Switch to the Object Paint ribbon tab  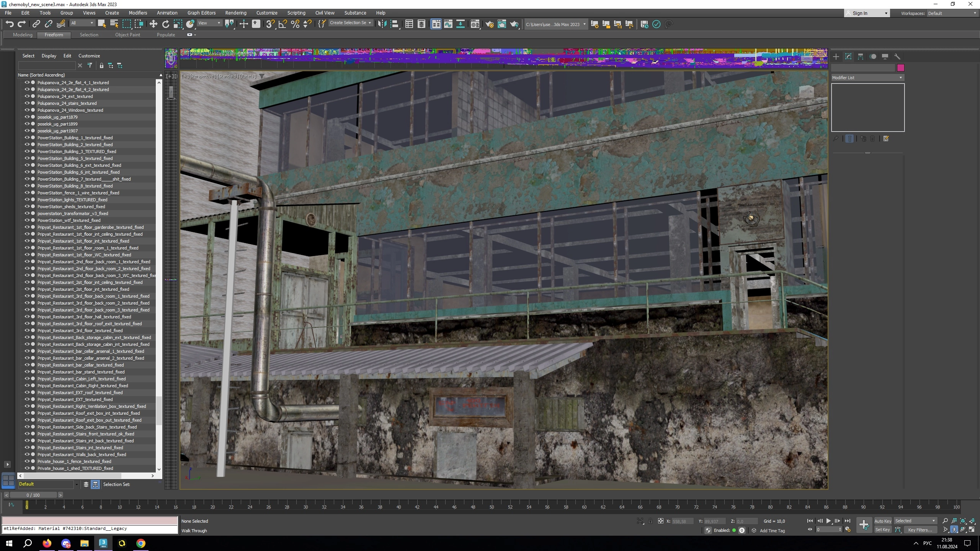click(127, 35)
